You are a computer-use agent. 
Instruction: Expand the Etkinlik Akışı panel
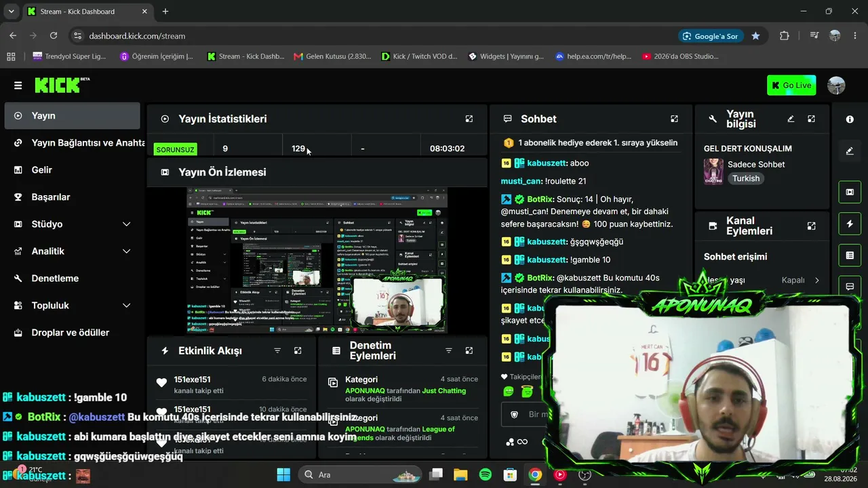298,350
